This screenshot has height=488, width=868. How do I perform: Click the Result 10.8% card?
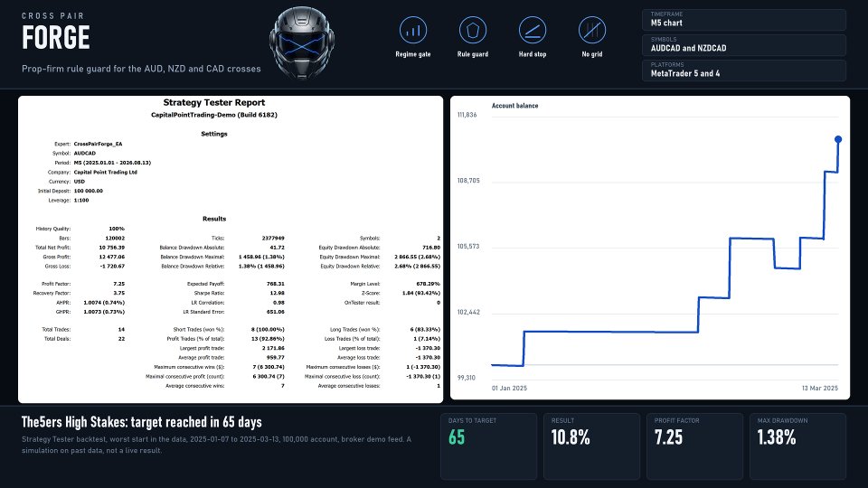click(x=591, y=446)
